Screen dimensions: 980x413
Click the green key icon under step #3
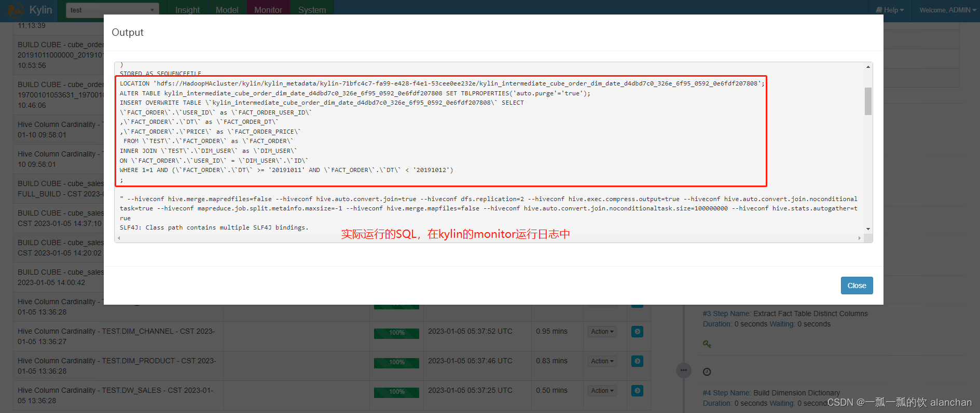click(707, 344)
